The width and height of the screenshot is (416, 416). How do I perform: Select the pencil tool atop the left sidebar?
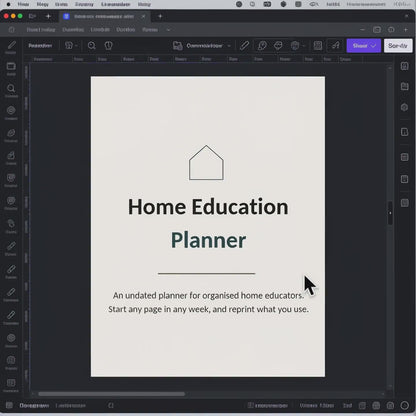coord(11,46)
